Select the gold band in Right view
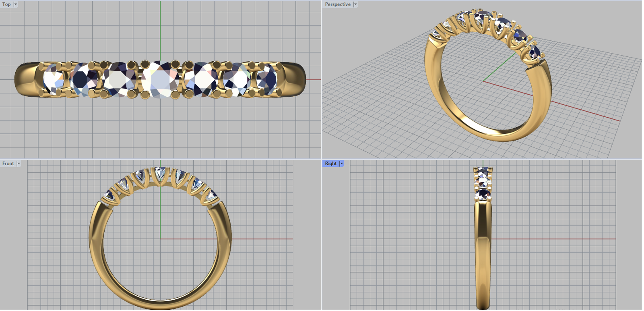644x311 pixels. 483,250
